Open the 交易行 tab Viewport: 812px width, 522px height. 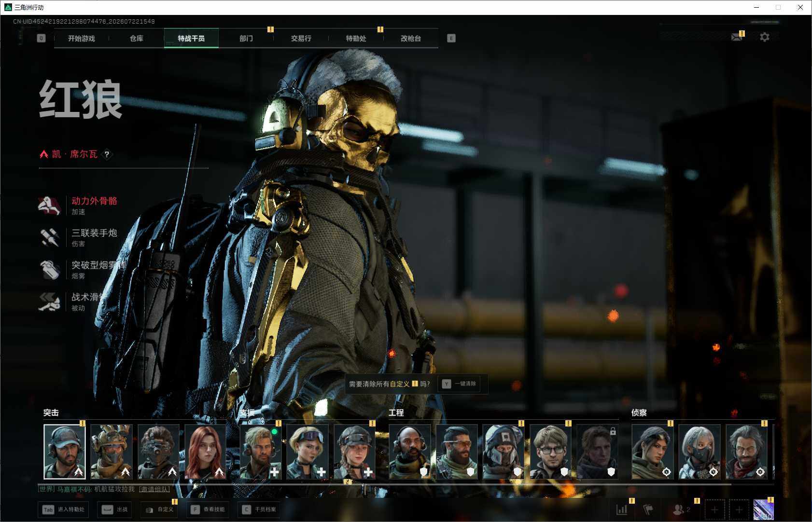click(x=301, y=39)
